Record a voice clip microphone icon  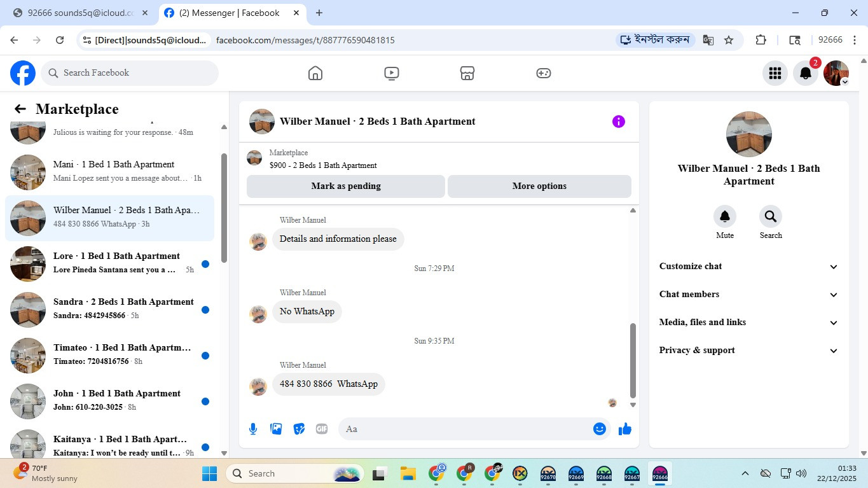(x=253, y=429)
